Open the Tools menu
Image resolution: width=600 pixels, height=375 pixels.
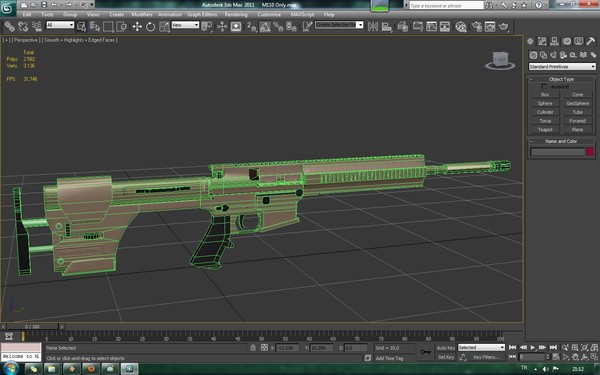pyautogui.click(x=47, y=15)
